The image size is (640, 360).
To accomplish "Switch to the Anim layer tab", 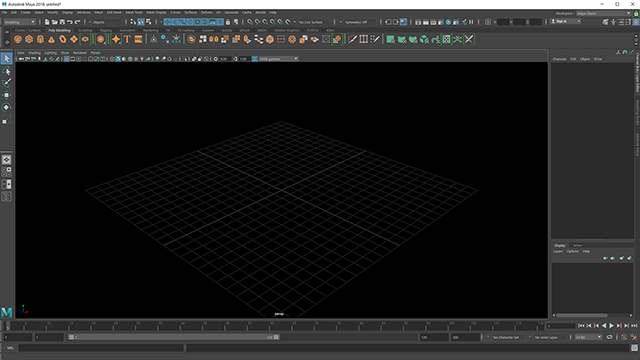I will [577, 246].
